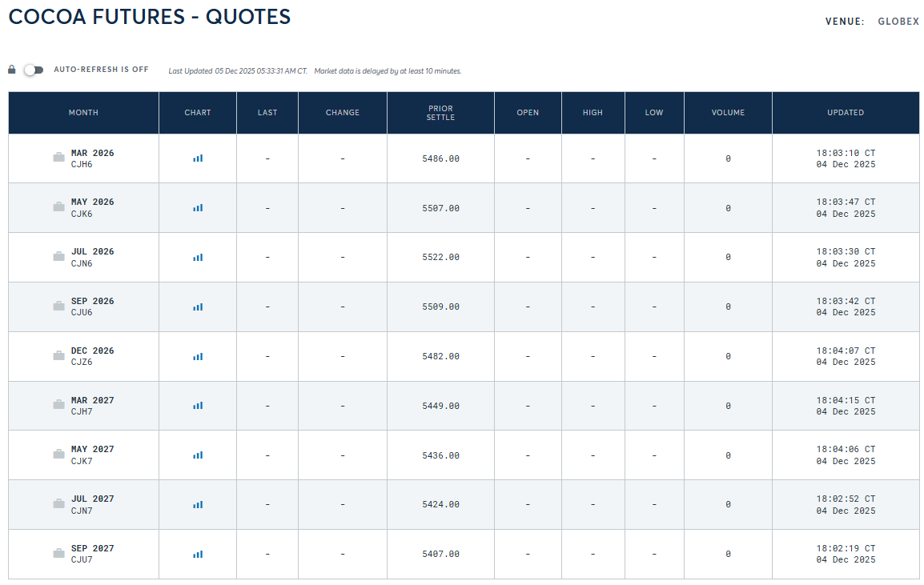924x585 pixels.
Task: Open the chart icon for DEC 2026
Action: coord(198,356)
